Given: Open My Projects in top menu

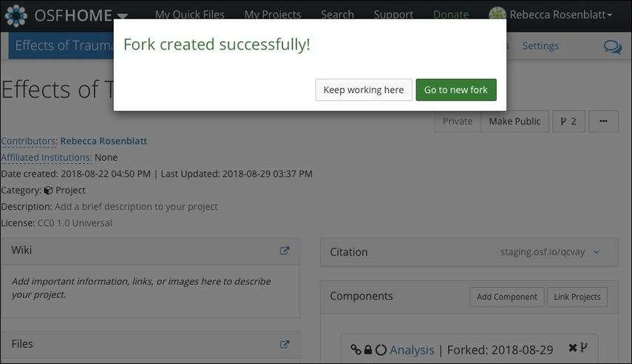Looking at the screenshot, I should click(x=273, y=15).
